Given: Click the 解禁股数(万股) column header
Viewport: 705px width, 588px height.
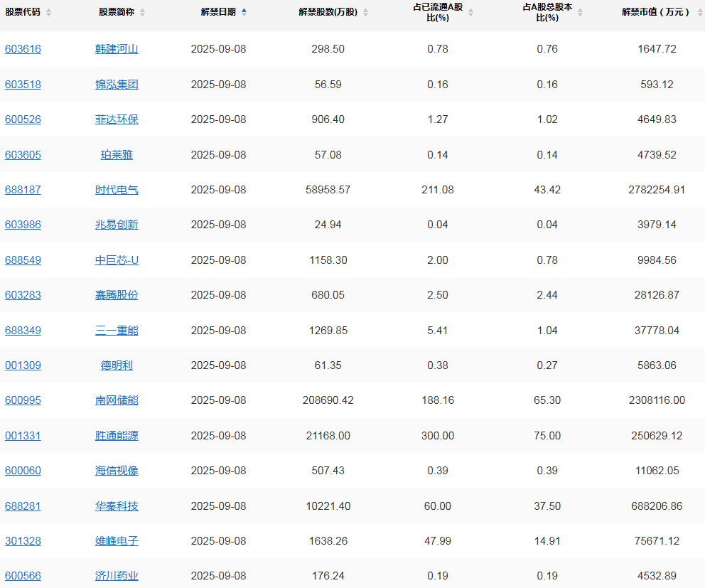Looking at the screenshot, I should tap(328, 12).
